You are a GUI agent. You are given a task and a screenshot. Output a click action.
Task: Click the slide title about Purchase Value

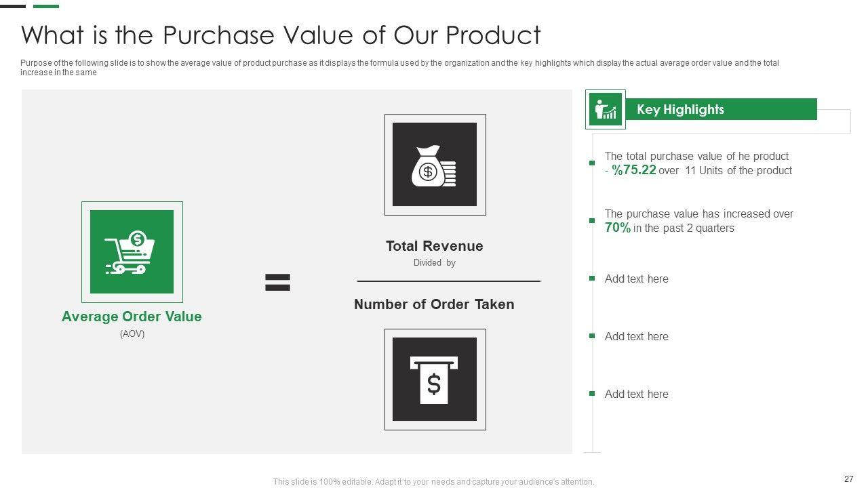click(x=281, y=35)
